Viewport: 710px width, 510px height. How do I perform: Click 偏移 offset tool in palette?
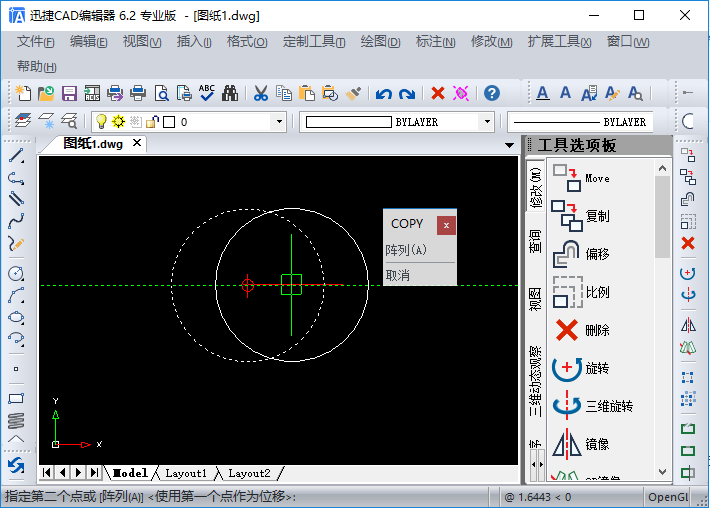[x=581, y=254]
